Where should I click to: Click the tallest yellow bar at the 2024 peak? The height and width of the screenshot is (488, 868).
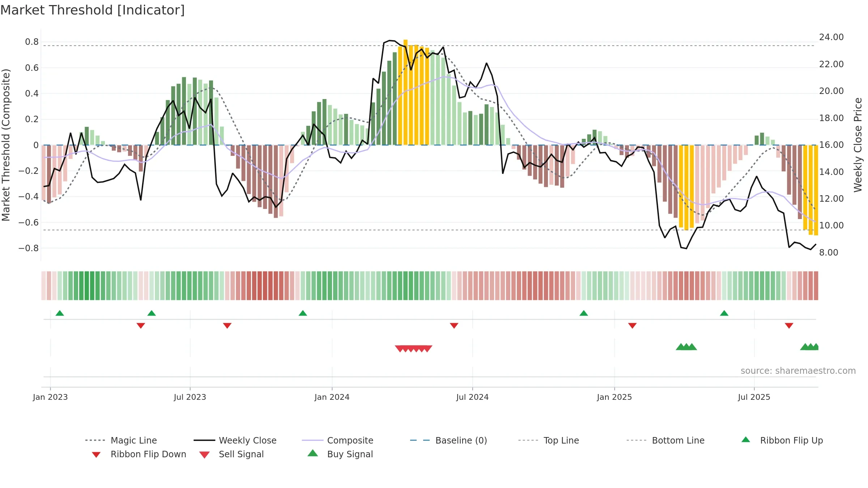405,92
